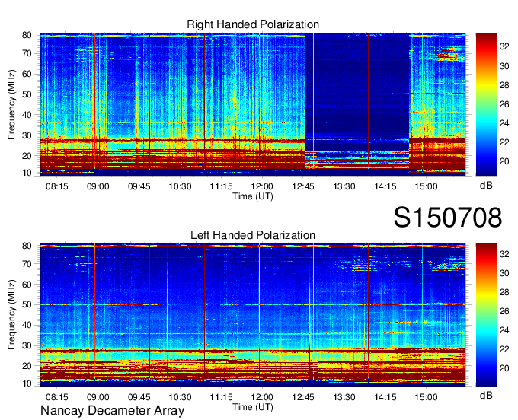Click the top plot's "Frequency (MHz)" axis label
The image size is (518, 420).
pos(11,104)
